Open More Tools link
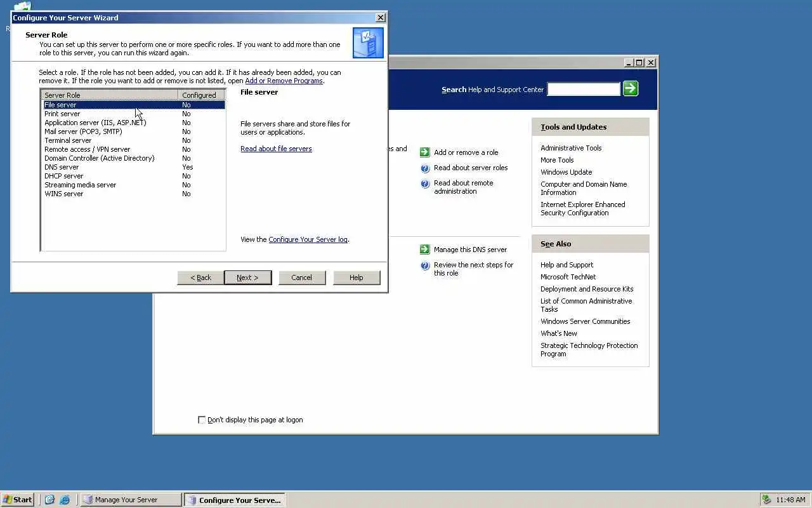 557,160
